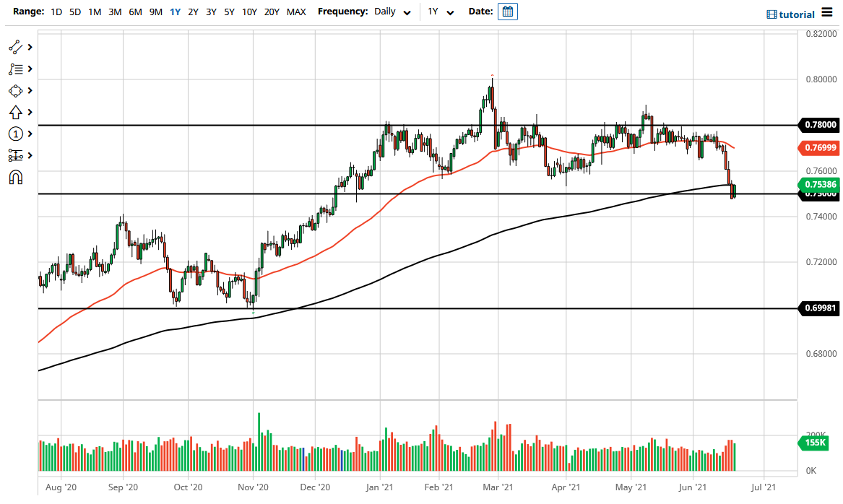Screen dimensions: 843x504
Task: Open the calendar date picker
Action: click(x=507, y=11)
